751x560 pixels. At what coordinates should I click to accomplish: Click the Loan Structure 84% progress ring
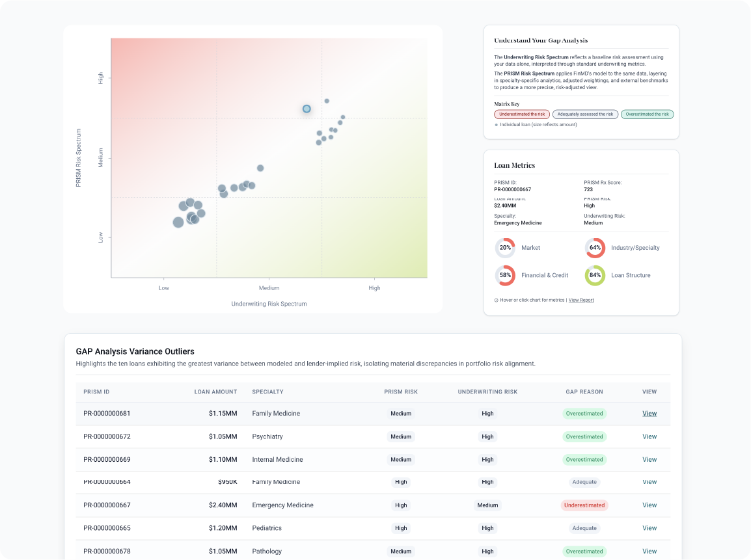point(594,275)
